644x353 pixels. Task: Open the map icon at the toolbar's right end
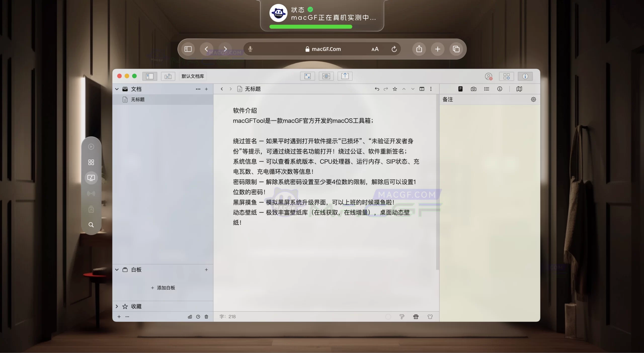pyautogui.click(x=519, y=89)
